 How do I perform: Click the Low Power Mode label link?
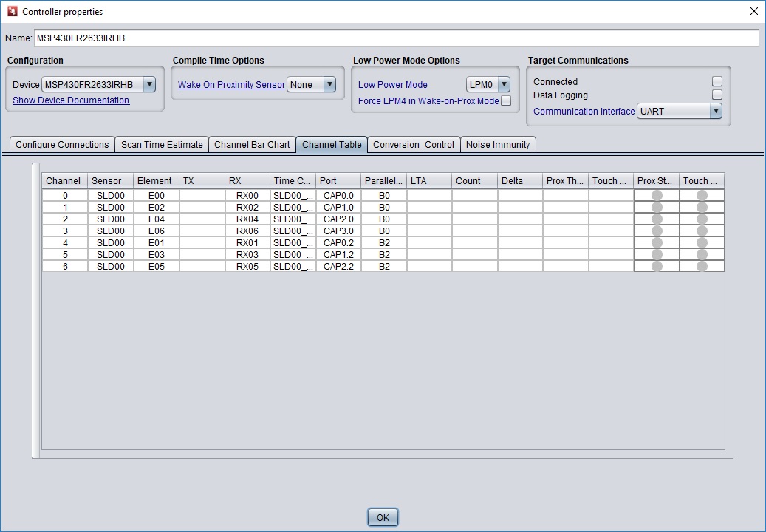tap(393, 84)
